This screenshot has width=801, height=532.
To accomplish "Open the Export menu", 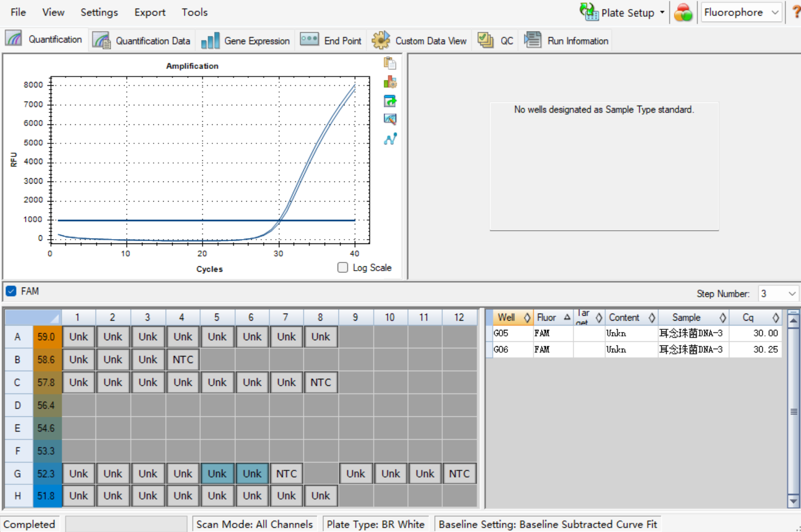I will point(150,12).
